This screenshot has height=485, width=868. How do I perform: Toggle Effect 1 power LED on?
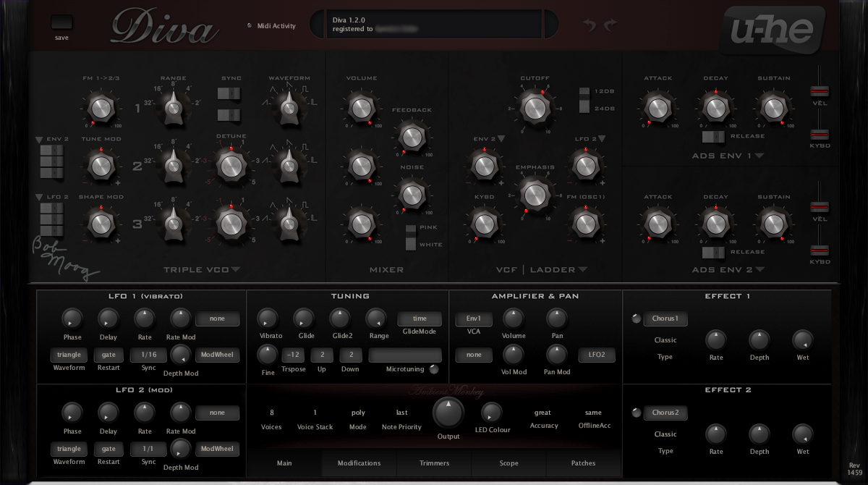point(636,318)
